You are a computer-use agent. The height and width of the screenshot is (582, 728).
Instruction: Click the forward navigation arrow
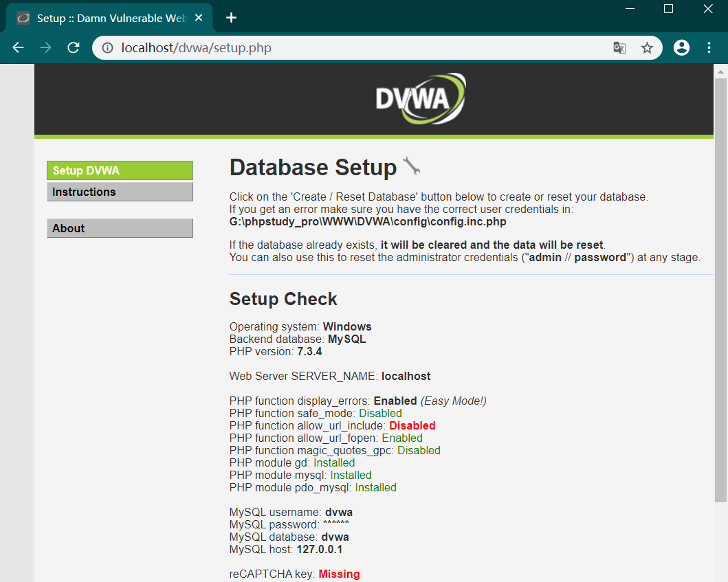click(45, 47)
